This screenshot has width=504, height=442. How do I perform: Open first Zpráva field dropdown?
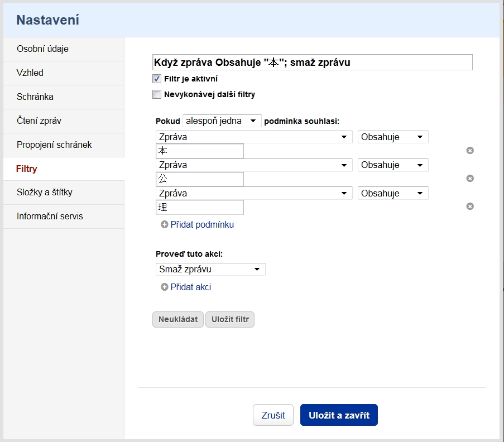pyautogui.click(x=254, y=137)
